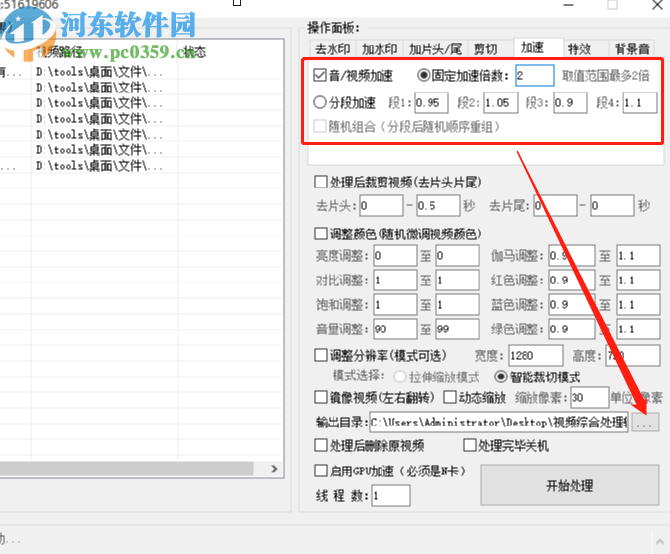Click the 音量调整 field showing 90

click(x=395, y=329)
